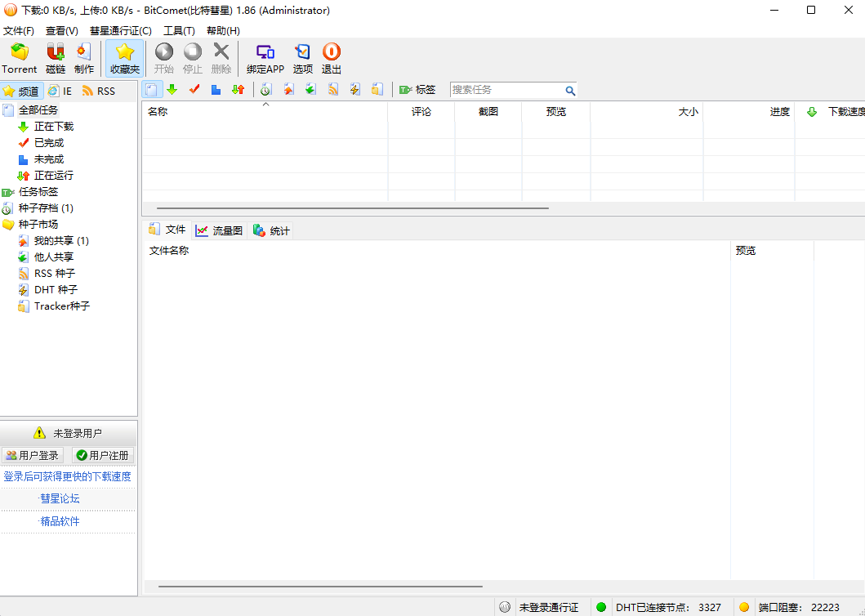Toggle the 收藏夹 favorites panel
865x616 pixels.
click(125, 58)
